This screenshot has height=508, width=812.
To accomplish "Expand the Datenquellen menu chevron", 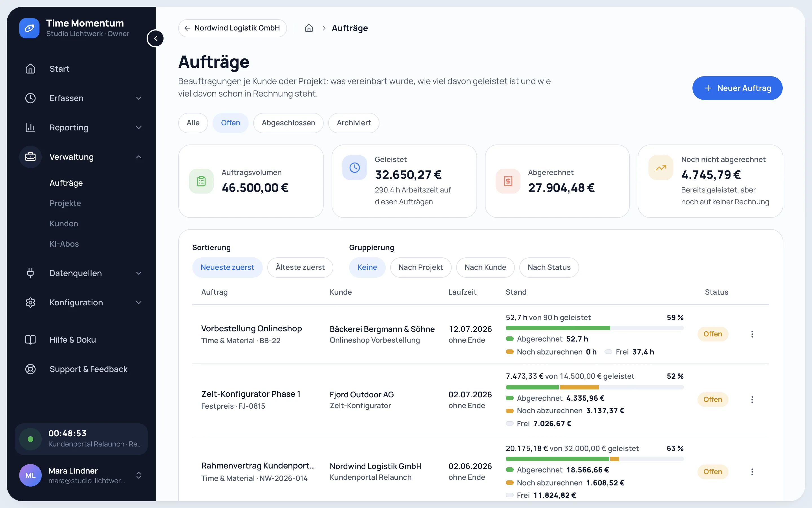I will pos(139,273).
